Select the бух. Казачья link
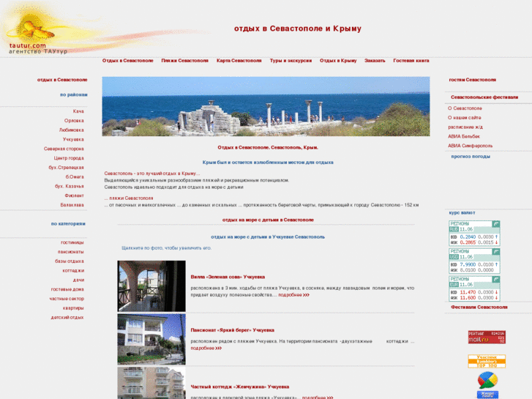The image size is (532, 399). click(70, 186)
